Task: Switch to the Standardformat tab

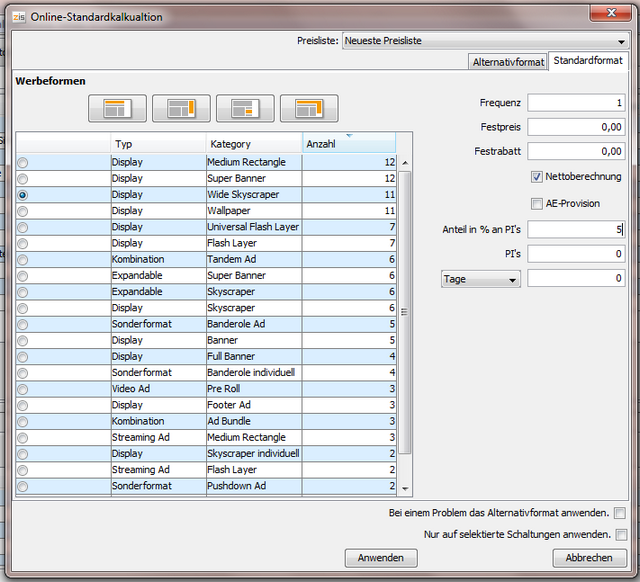Action: (x=588, y=61)
